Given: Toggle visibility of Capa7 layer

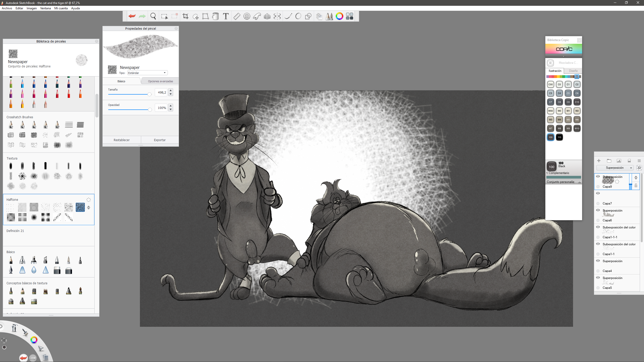Looking at the screenshot, I should pos(598,193).
